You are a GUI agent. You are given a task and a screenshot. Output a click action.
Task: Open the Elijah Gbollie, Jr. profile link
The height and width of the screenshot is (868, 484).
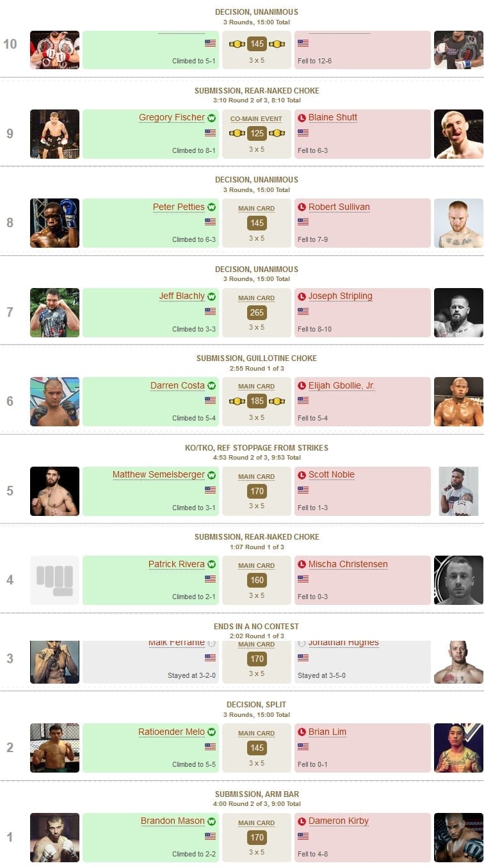click(342, 386)
